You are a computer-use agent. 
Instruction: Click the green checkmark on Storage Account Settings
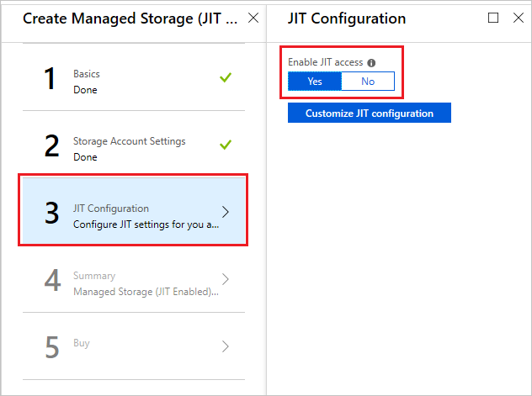point(225,145)
